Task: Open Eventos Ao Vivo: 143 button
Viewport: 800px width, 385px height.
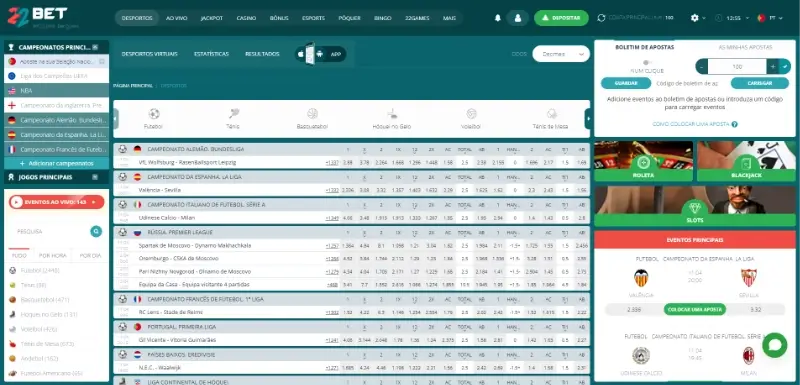Action: (x=56, y=202)
